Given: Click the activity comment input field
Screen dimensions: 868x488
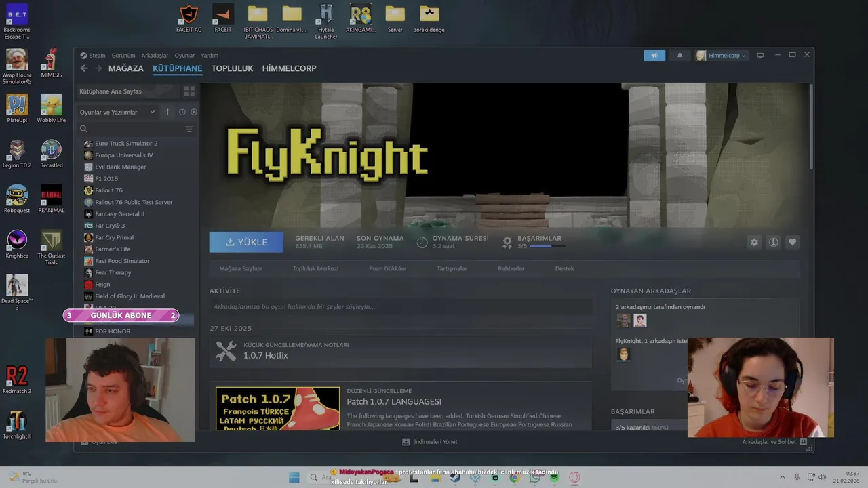Looking at the screenshot, I should click(x=401, y=307).
